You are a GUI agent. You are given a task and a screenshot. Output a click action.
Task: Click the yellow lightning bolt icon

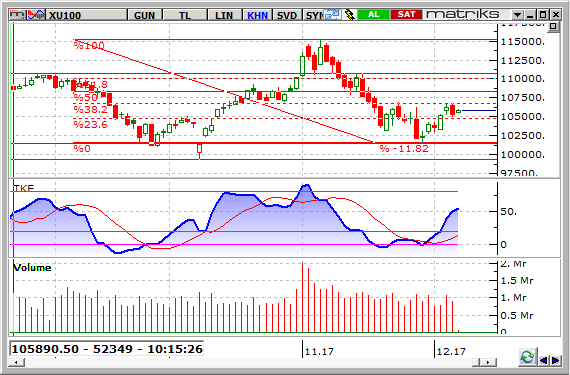pyautogui.click(x=349, y=15)
